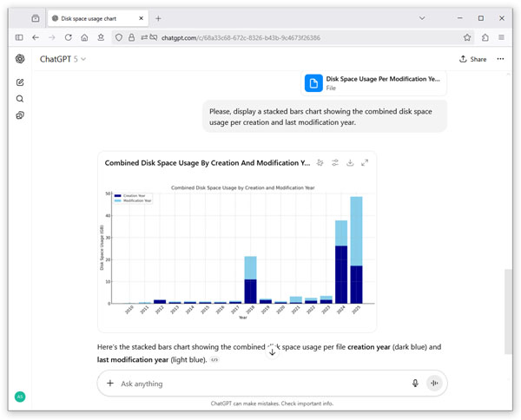The width and height of the screenshot is (521, 420).
Task: Open the search chats magnifier icon
Action: [x=20, y=99]
